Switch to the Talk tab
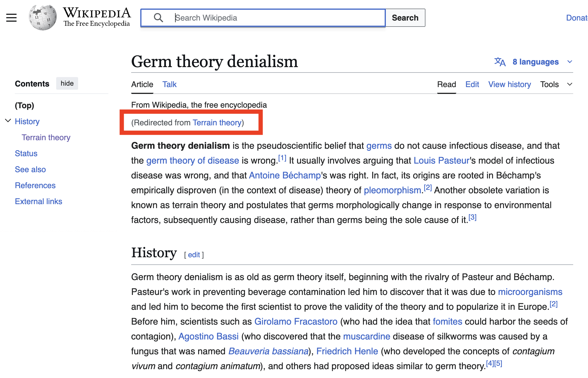The image size is (588, 378). coord(169,84)
